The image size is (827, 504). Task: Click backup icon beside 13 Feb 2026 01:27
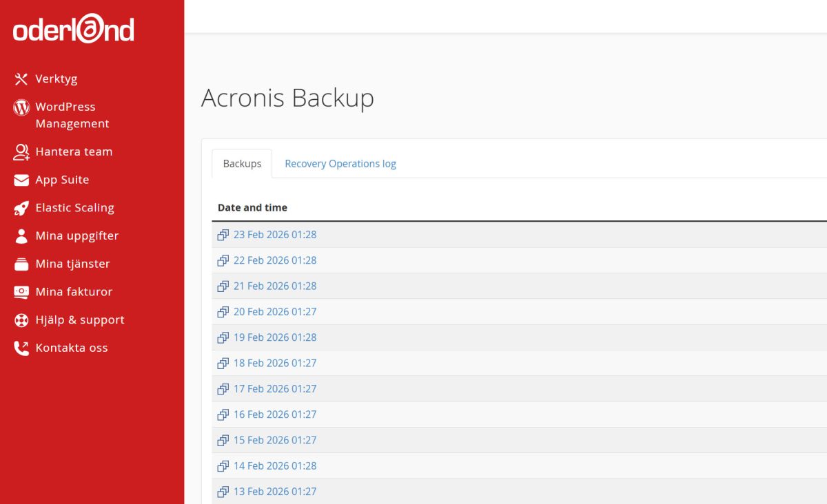pyautogui.click(x=223, y=492)
